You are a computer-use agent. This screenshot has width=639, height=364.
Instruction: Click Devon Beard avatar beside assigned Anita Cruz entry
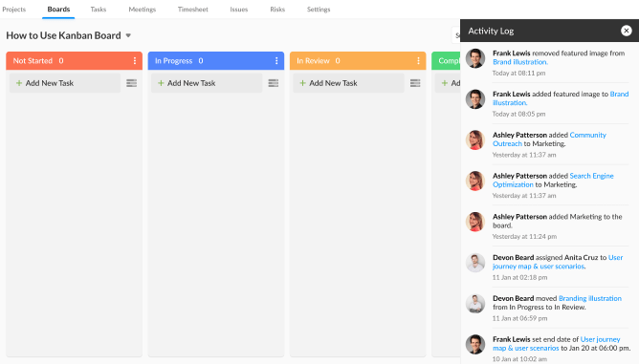(x=475, y=263)
